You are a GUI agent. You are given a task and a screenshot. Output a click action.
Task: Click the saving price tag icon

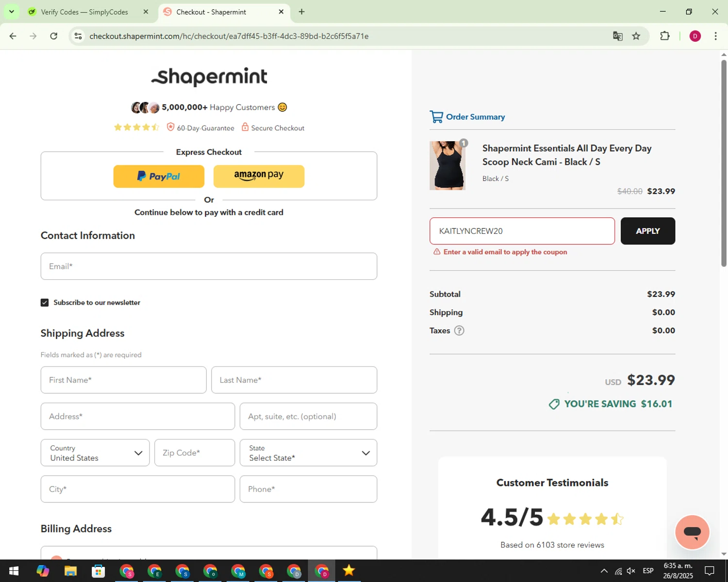pos(554,404)
